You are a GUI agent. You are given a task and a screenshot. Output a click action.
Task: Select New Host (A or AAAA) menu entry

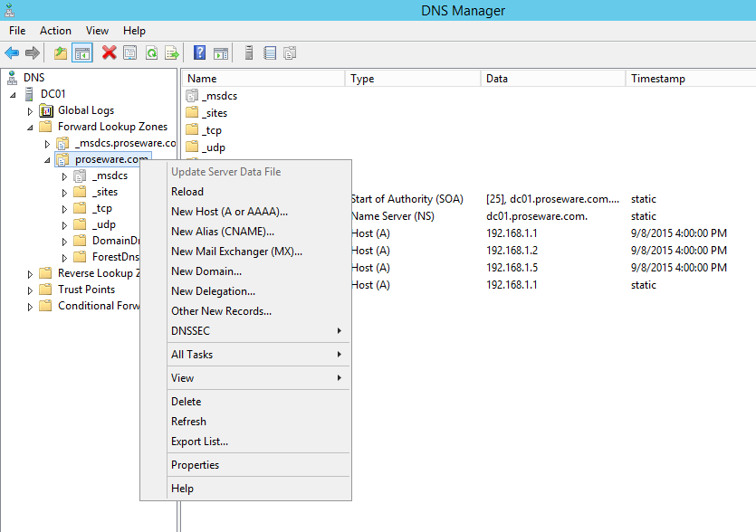point(229,212)
